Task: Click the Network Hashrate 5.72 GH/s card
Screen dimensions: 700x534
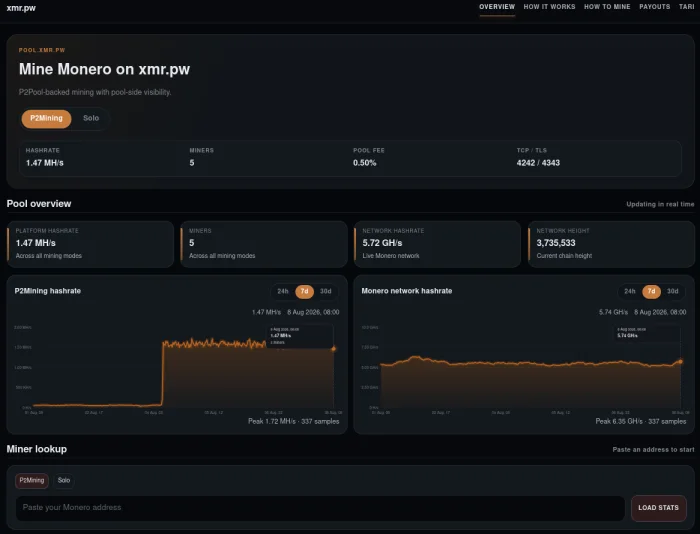Action: click(438, 244)
